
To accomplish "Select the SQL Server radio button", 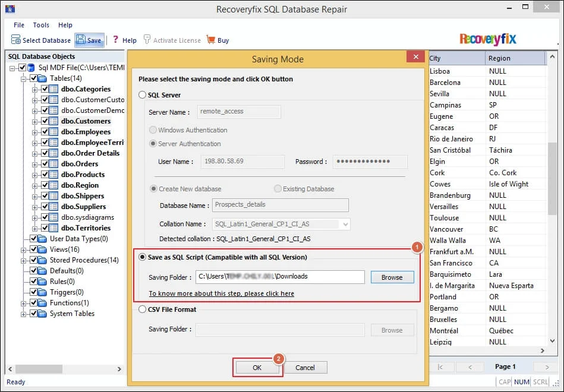I will tap(143, 95).
